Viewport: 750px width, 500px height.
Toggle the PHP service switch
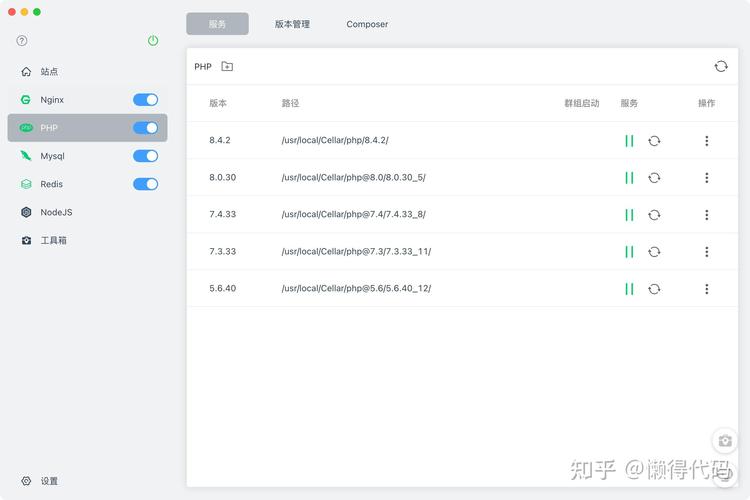(x=145, y=128)
